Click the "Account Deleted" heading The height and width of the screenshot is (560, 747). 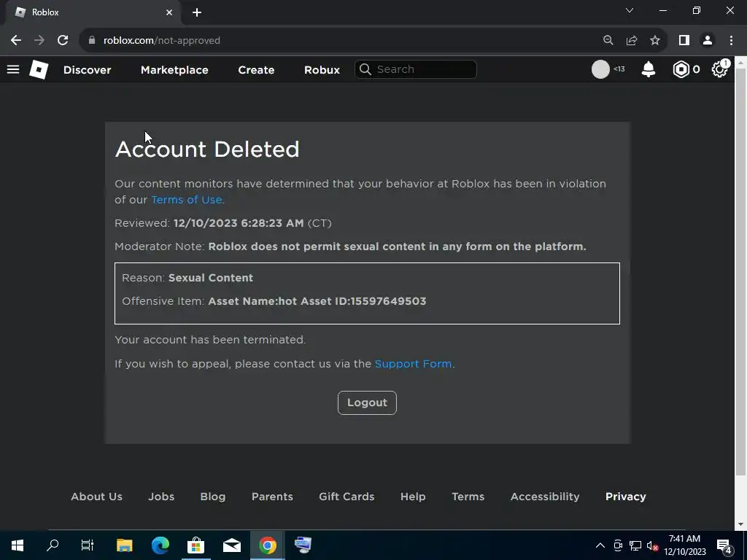207,149
